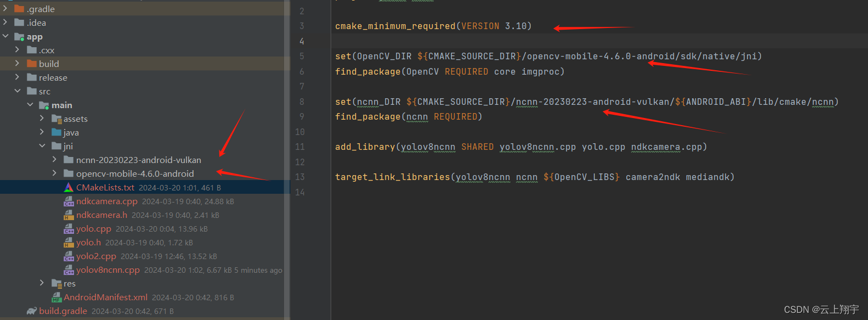Click the ndkcamera.cpp C++ file icon

69,201
